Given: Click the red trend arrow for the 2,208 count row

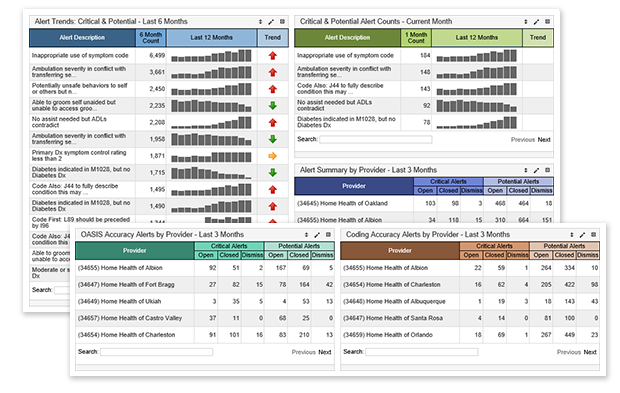Looking at the screenshot, I should [272, 123].
